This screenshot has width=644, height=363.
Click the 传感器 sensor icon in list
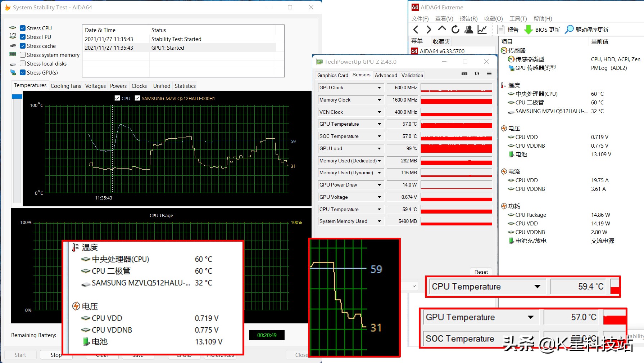(x=504, y=50)
